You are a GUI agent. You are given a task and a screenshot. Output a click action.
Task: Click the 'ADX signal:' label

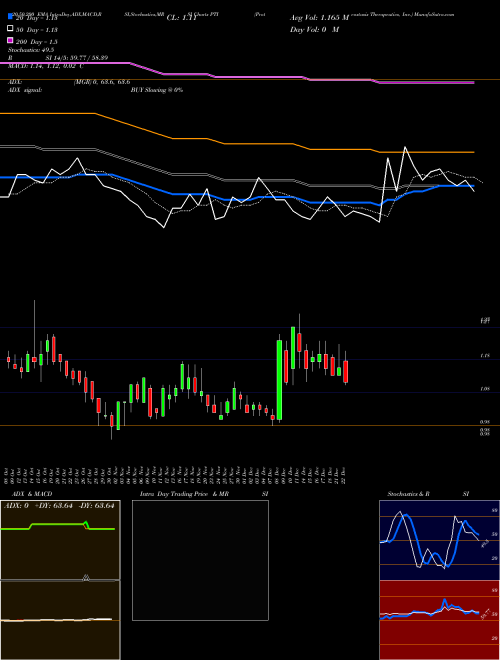[x=25, y=90]
